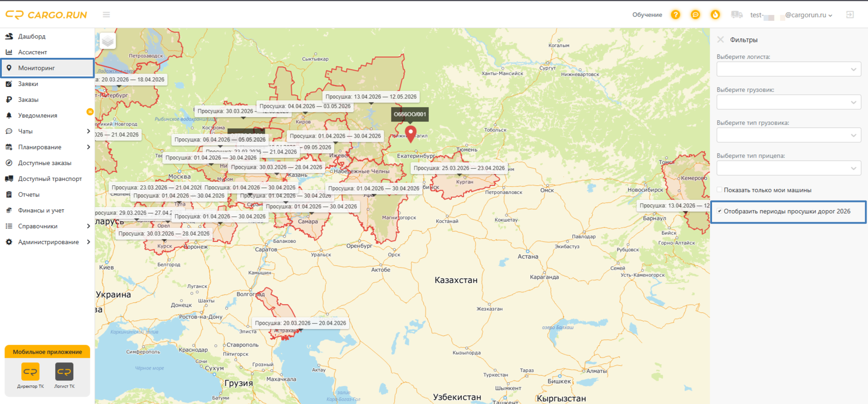Click the Уведомления bell icon
The height and width of the screenshot is (404, 868).
tap(9, 115)
